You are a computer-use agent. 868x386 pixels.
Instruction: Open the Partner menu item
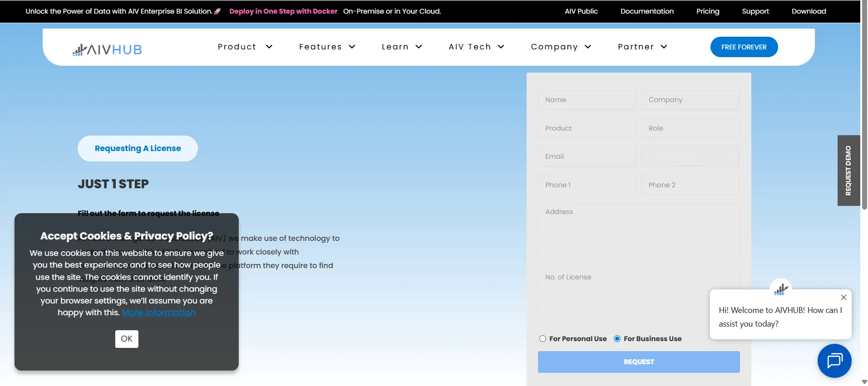click(x=636, y=47)
